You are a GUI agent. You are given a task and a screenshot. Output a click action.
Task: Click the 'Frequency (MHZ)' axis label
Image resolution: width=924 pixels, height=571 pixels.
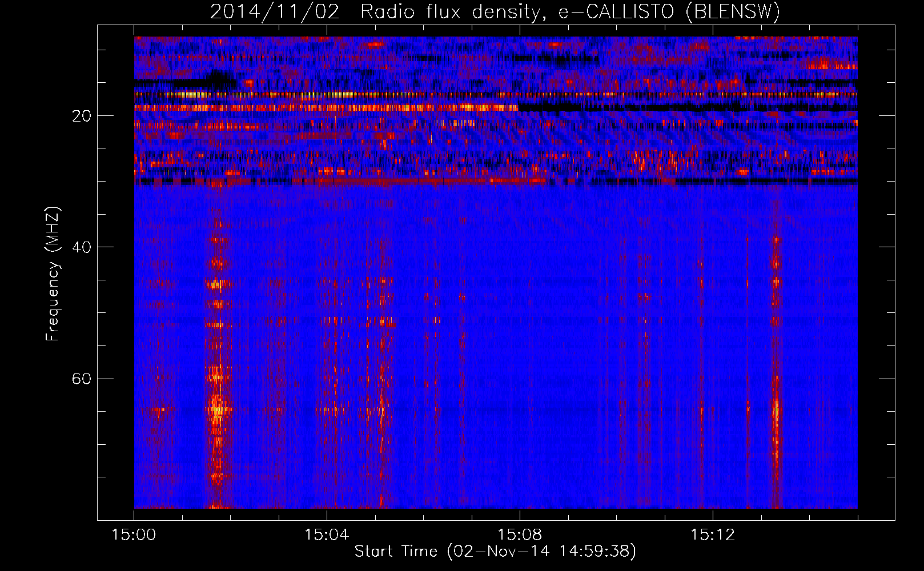pyautogui.click(x=53, y=274)
